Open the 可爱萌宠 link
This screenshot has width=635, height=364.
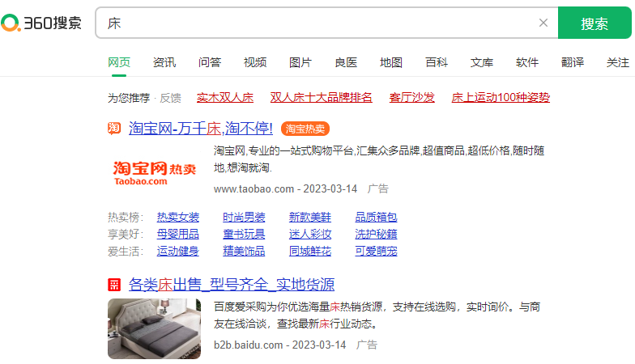point(376,251)
